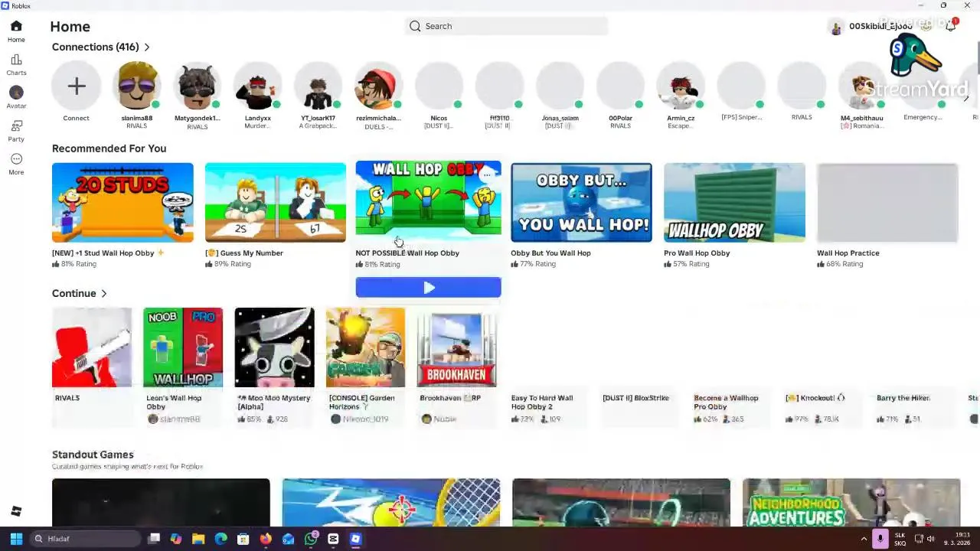Open Nicos connection profile

439,86
